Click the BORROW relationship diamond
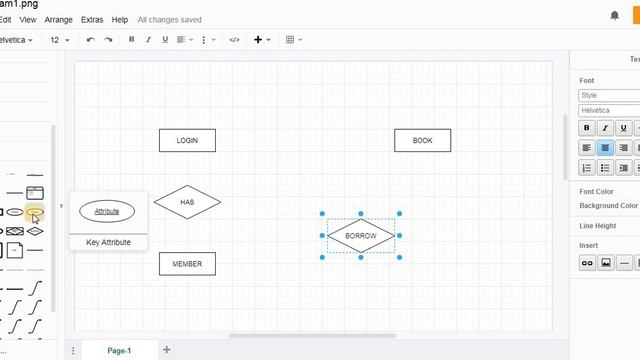This screenshot has width=640, height=360. [x=361, y=236]
